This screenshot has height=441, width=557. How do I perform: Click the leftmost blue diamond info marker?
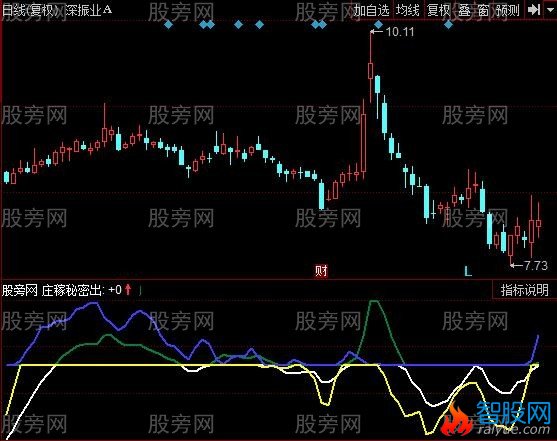click(169, 25)
